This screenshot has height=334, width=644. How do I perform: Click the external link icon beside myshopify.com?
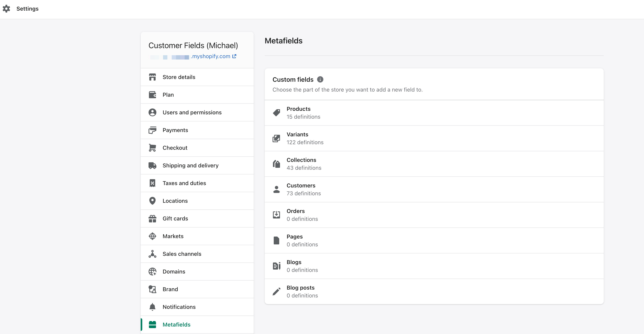click(234, 56)
